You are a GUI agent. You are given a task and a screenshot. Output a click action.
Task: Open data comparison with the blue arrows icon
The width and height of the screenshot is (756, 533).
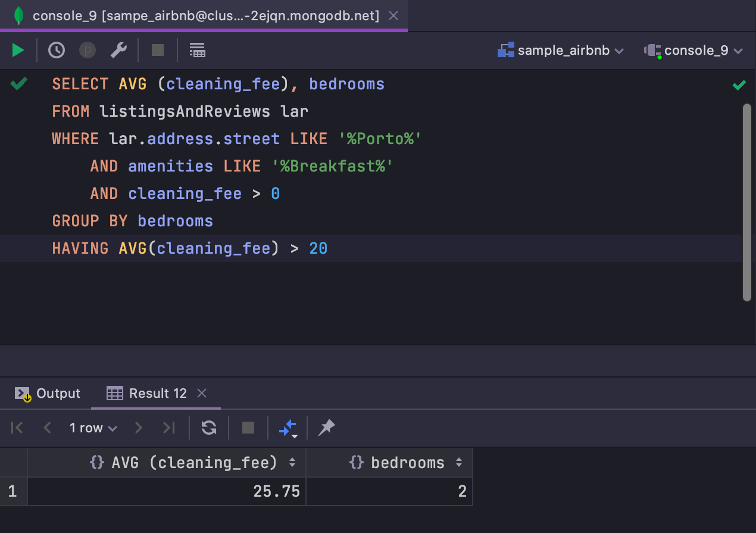coord(288,428)
